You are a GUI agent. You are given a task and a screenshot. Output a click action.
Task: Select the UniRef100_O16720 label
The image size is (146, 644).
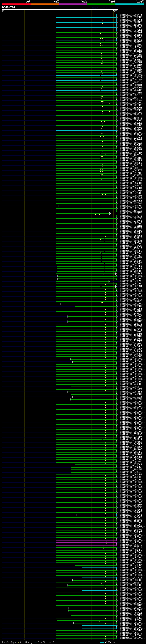[131, 389]
